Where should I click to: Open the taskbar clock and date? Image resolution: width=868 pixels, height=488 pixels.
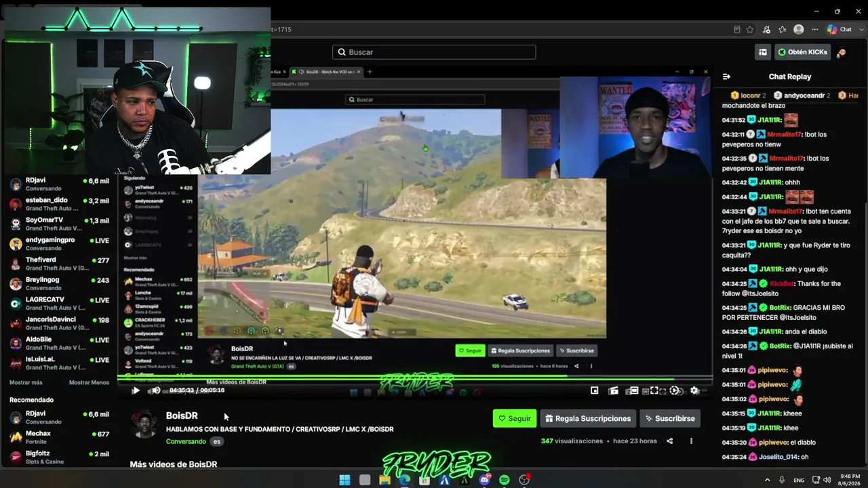tap(848, 480)
